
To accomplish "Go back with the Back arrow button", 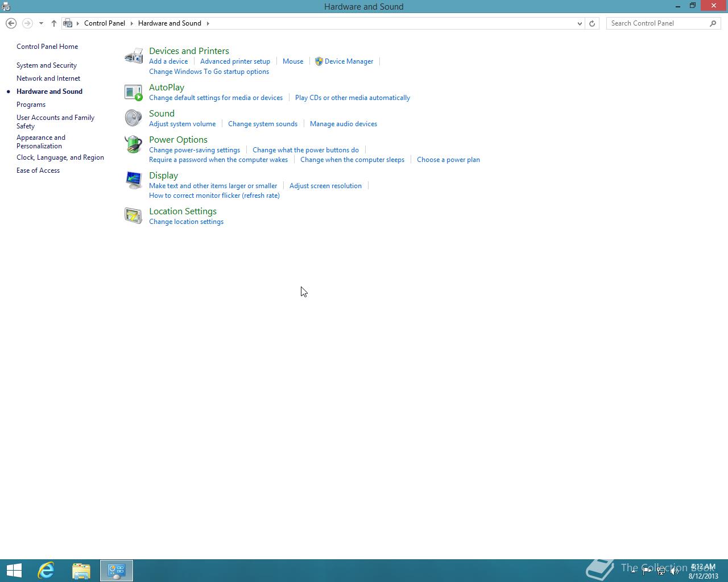I will [11, 23].
